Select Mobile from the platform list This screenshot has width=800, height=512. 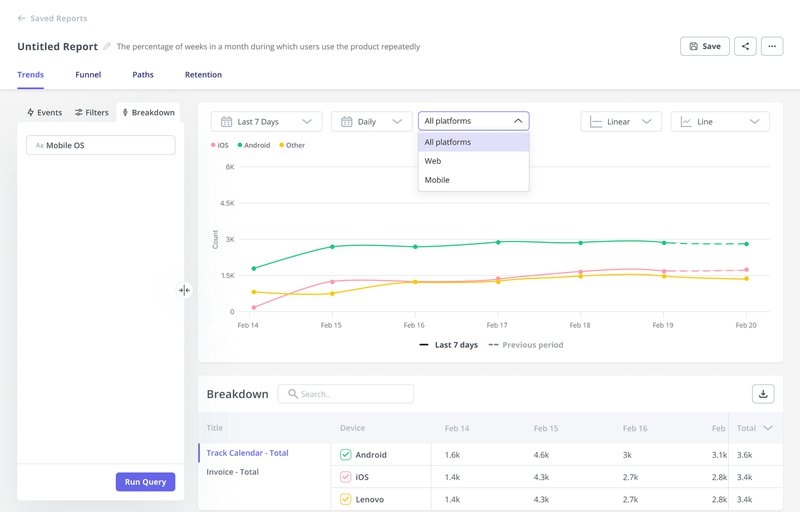(x=437, y=180)
